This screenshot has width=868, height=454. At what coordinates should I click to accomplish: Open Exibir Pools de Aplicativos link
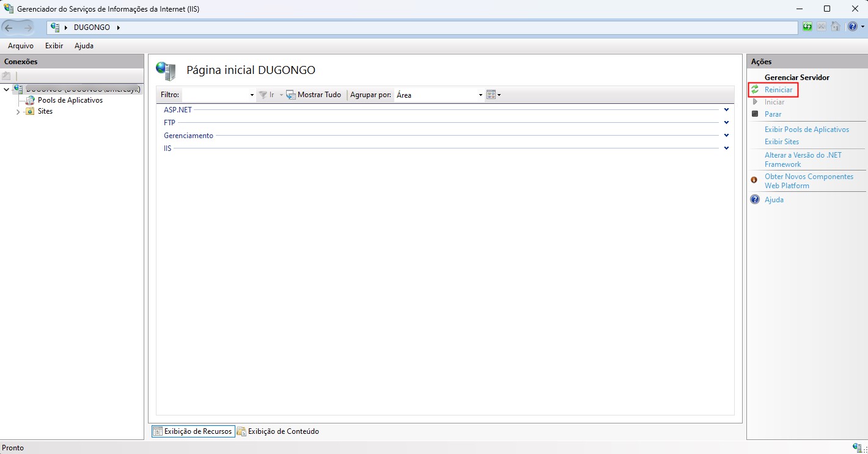[x=807, y=130]
